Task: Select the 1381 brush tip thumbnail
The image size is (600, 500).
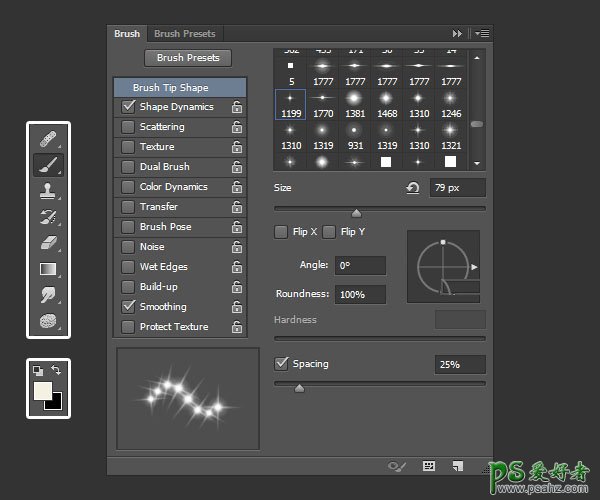Action: 354,102
